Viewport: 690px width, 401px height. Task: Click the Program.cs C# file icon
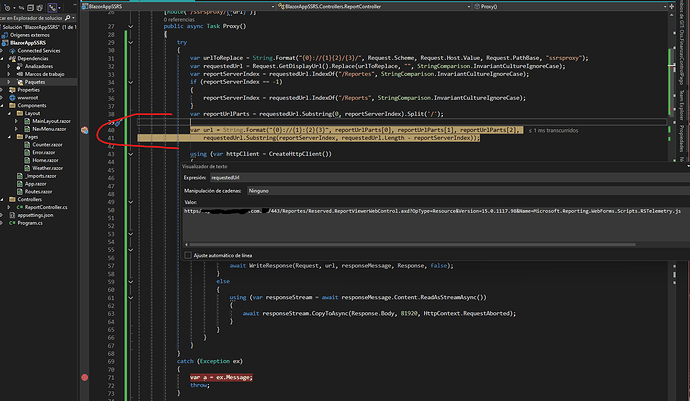click(x=12, y=223)
